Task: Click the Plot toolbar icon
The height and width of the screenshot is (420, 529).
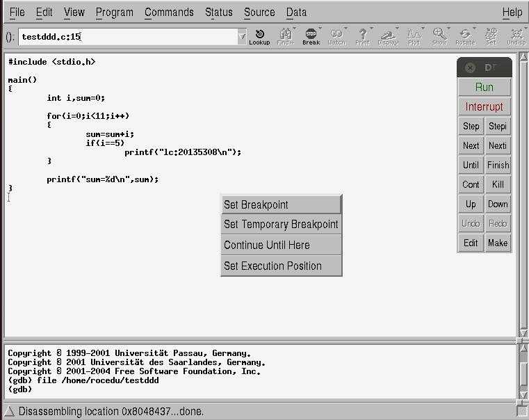Action: click(414, 37)
